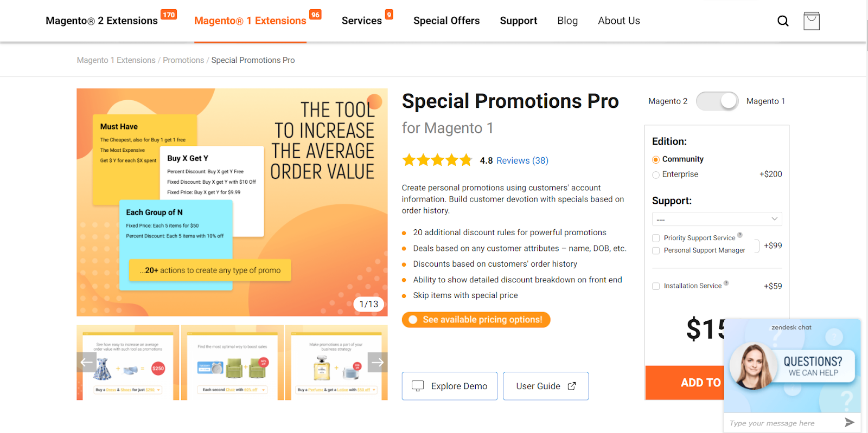Expand the Support dropdown
The width and height of the screenshot is (868, 433).
717,219
